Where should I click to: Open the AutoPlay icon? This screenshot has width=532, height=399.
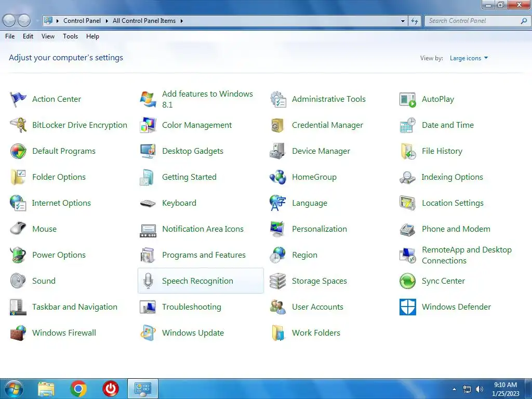[407, 99]
